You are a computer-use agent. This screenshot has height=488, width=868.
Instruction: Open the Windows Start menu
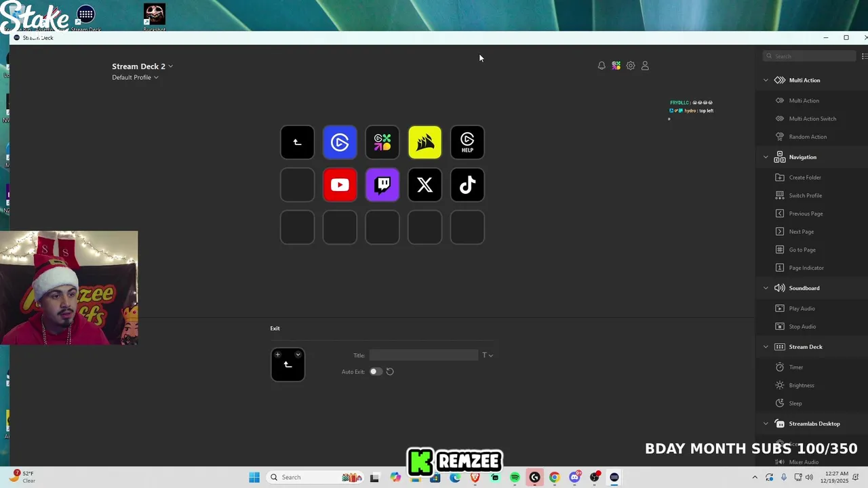click(254, 477)
